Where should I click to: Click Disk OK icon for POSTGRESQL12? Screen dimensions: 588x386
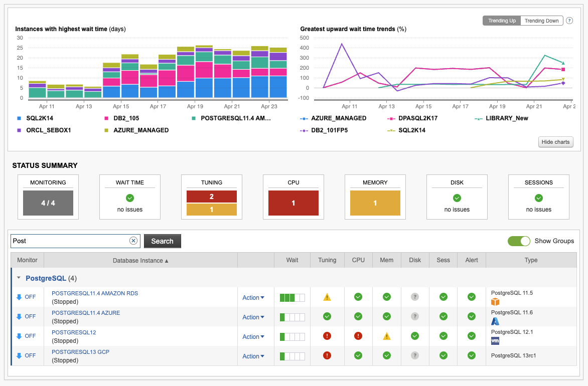415,336
